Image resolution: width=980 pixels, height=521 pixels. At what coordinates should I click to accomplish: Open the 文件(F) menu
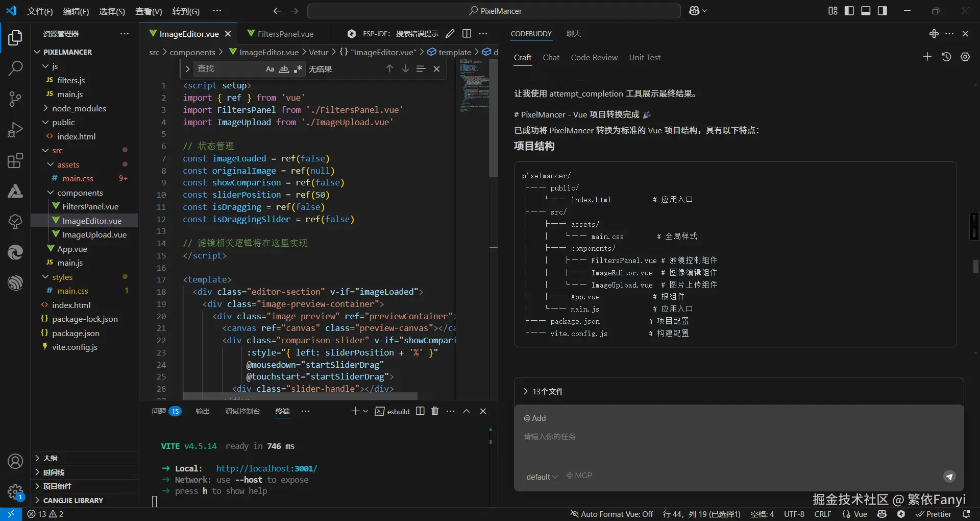[40, 11]
